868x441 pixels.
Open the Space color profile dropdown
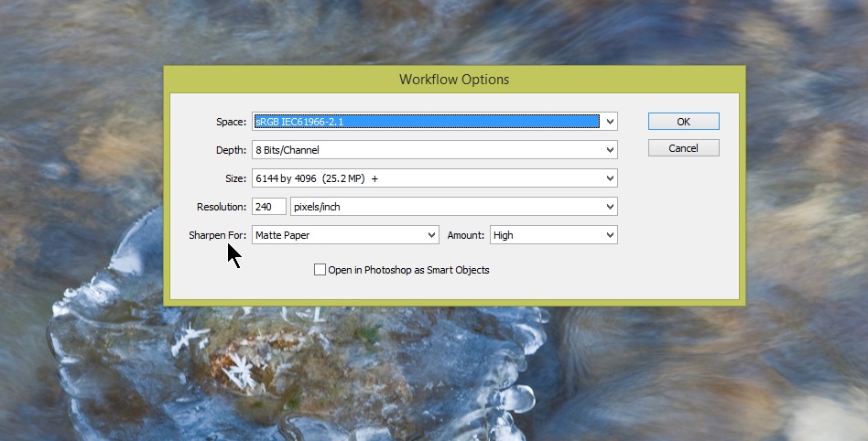click(435, 121)
